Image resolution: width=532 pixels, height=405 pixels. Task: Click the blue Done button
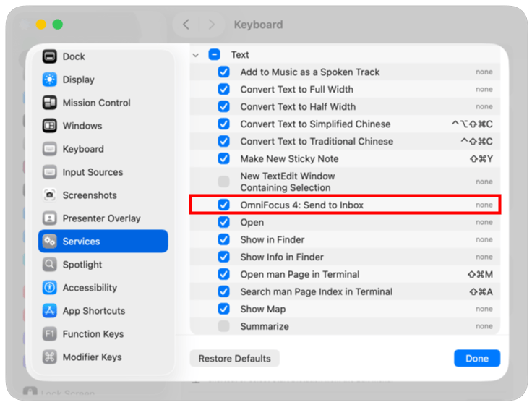[x=476, y=358]
